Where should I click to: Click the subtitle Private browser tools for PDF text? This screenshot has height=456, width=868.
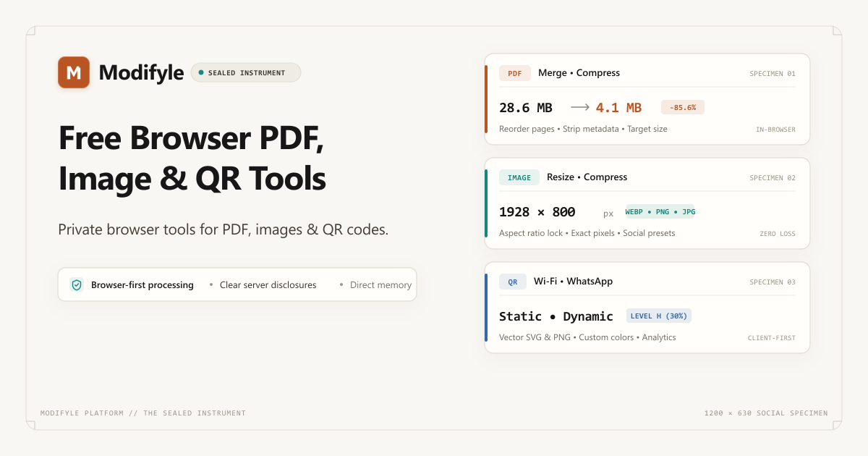pyautogui.click(x=224, y=230)
